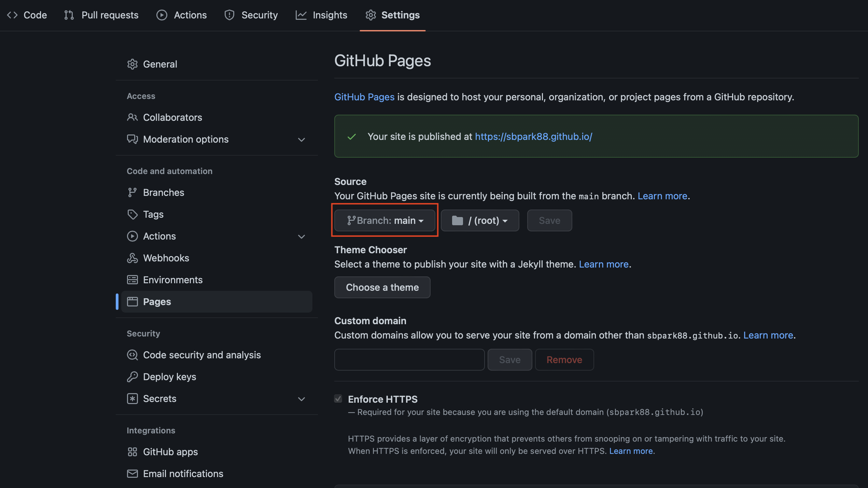Click the custom domain input field
This screenshot has width=868, height=488.
coord(409,359)
